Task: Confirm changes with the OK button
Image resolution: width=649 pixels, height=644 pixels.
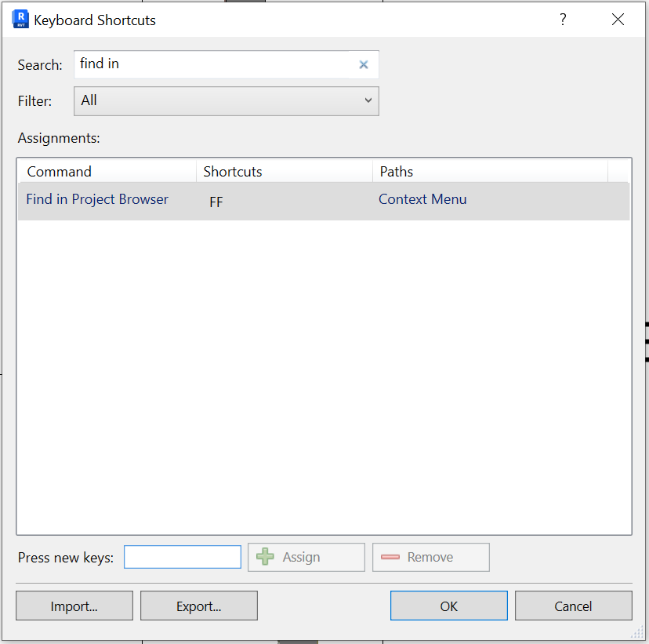Action: tap(448, 606)
